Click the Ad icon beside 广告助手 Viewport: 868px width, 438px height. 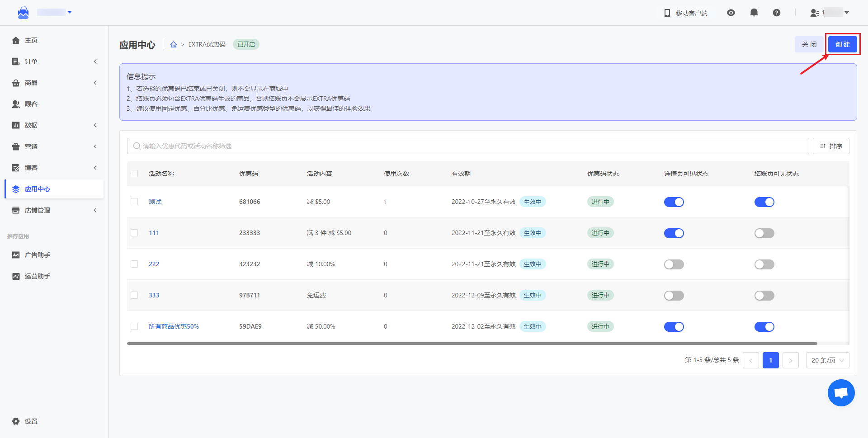tap(16, 255)
